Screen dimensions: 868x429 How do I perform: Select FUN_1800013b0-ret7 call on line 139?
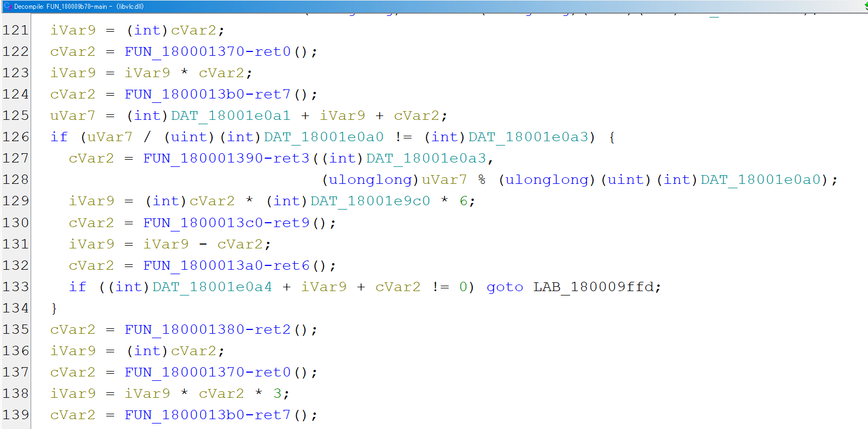click(208, 415)
